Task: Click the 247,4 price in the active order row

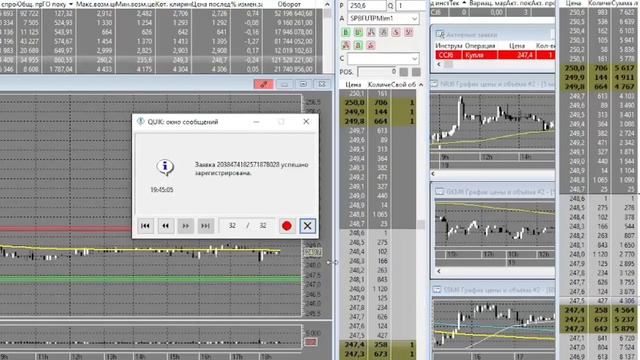Action: [x=524, y=55]
